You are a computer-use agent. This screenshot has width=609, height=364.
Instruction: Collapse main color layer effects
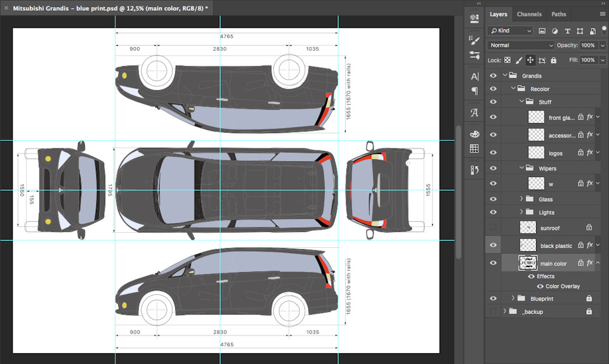(598, 263)
